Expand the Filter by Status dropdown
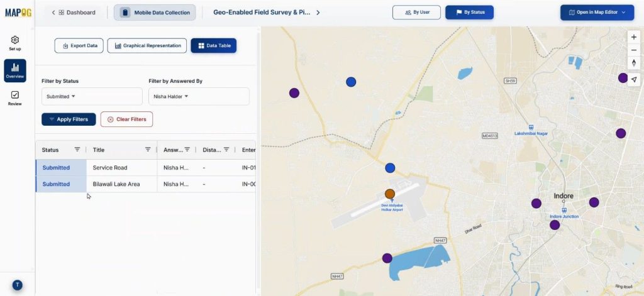Screen dimensions: 644x296 [92, 96]
